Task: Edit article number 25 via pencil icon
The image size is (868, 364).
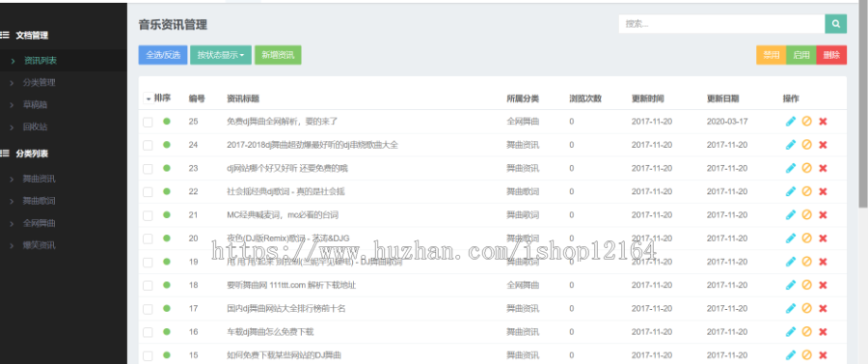Action: (x=791, y=122)
